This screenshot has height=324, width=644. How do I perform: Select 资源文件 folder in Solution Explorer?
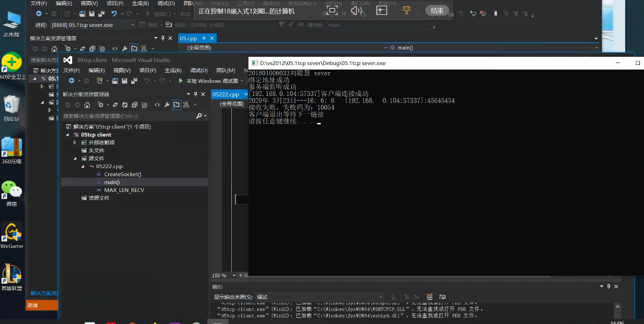pyautogui.click(x=99, y=198)
